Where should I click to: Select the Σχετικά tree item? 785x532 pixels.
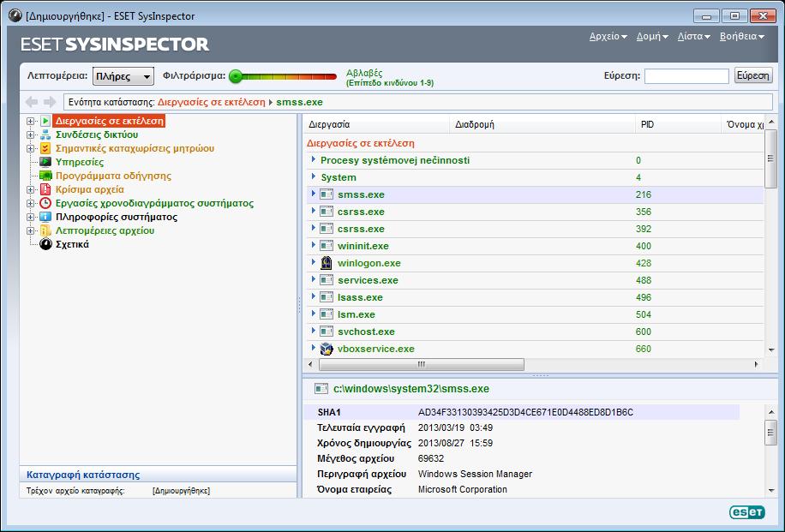click(x=72, y=244)
